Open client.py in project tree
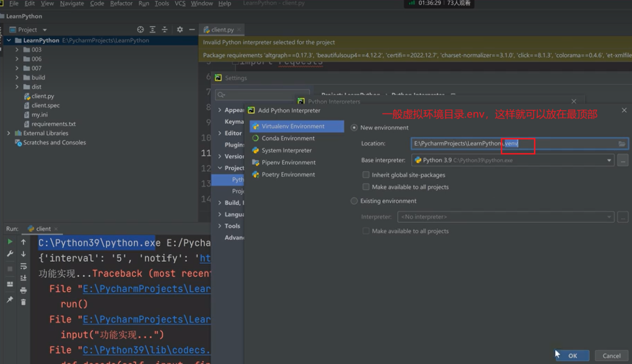The height and width of the screenshot is (364, 632). [42, 96]
